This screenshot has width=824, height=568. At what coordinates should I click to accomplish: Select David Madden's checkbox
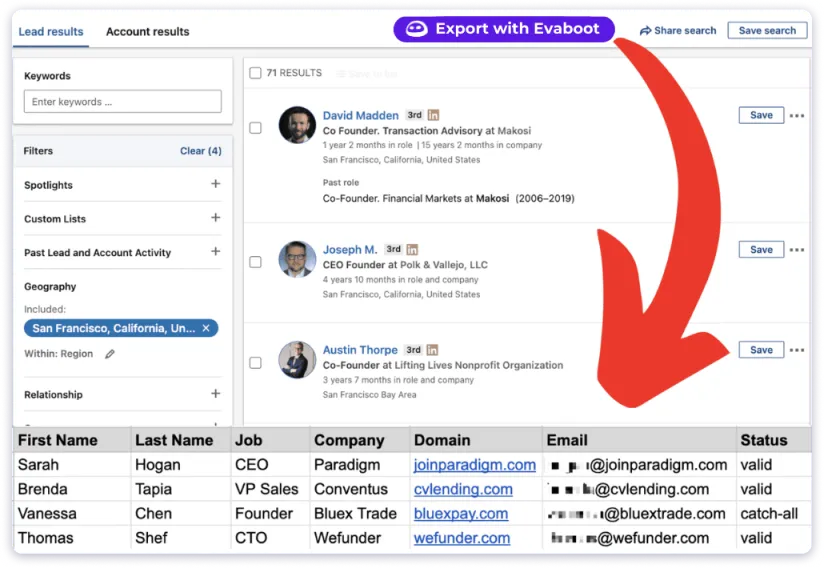point(255,128)
